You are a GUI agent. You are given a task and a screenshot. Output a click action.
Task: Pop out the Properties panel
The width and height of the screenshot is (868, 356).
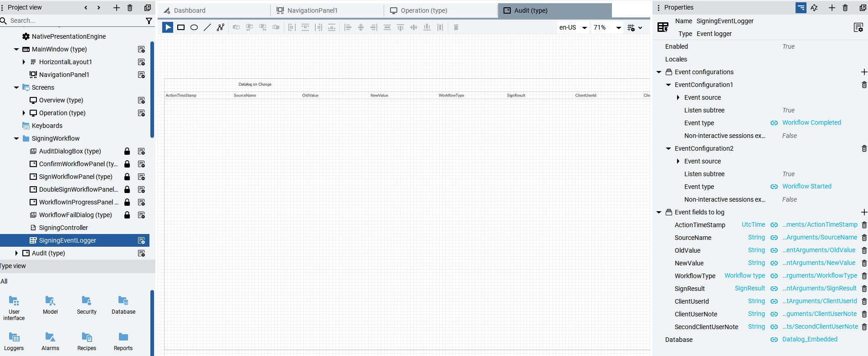click(x=863, y=8)
